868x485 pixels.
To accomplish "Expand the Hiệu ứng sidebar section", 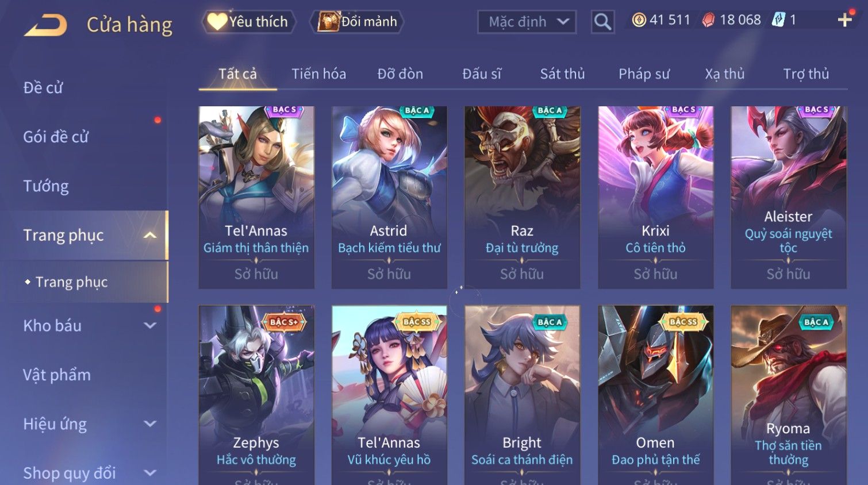I will pyautogui.click(x=150, y=424).
